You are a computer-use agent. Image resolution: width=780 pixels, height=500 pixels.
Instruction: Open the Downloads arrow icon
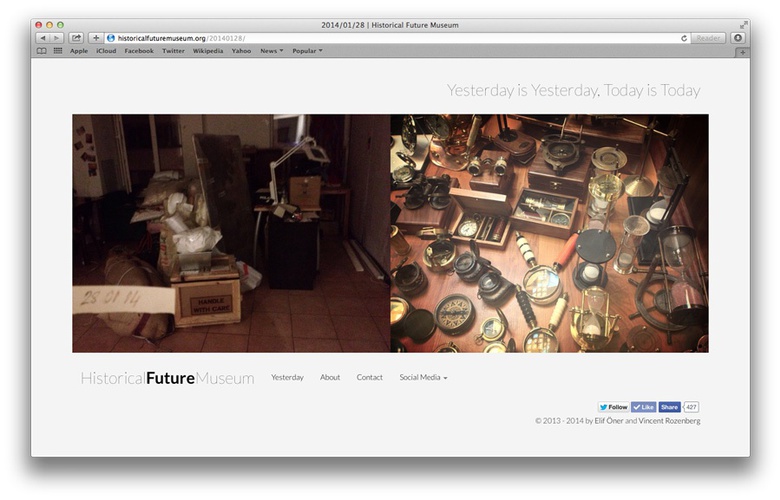click(x=738, y=38)
